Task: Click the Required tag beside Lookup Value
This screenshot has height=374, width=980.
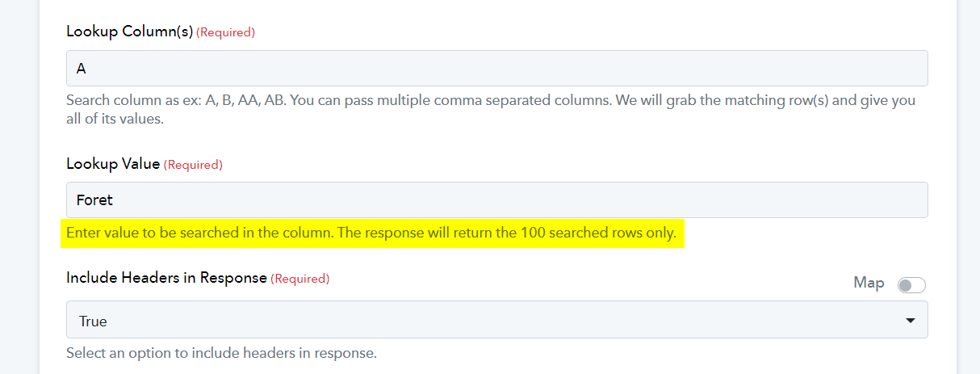Action: click(x=193, y=165)
